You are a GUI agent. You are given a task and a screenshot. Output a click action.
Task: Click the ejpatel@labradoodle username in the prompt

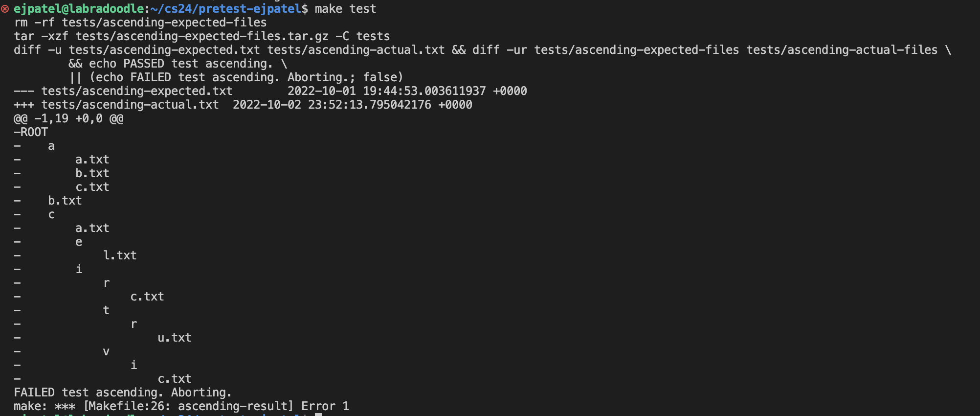coord(79,9)
